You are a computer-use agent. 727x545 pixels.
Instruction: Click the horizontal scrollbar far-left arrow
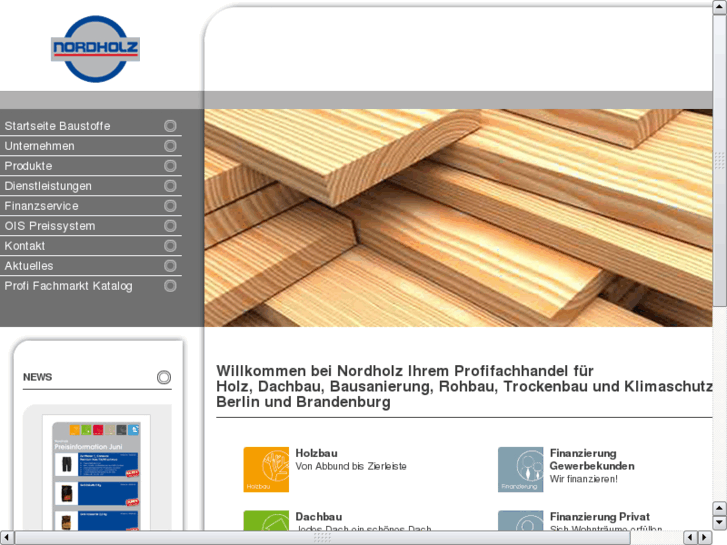(7, 538)
